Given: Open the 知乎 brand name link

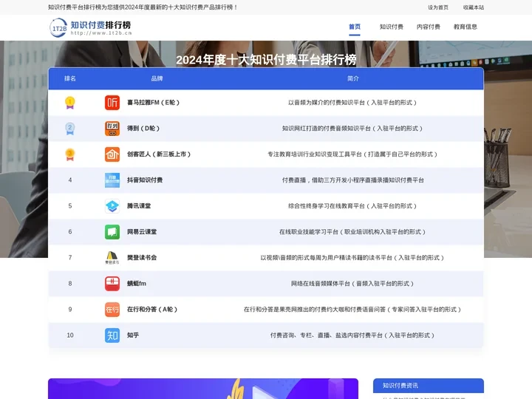Looking at the screenshot, I should coord(133,335).
